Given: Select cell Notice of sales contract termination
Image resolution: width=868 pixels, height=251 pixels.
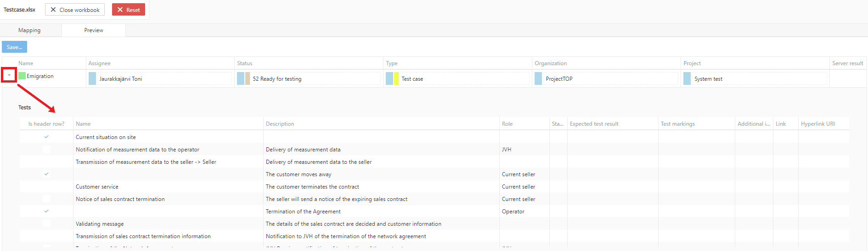Looking at the screenshot, I should tap(168, 199).
